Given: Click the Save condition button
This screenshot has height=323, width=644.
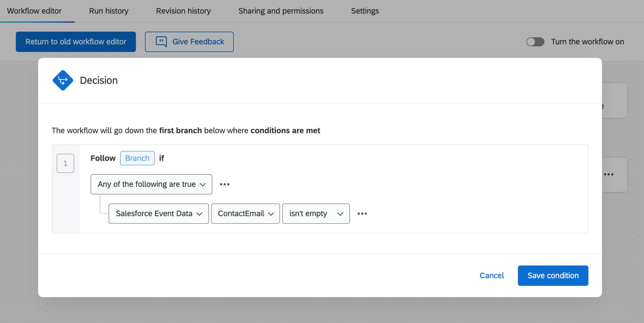Looking at the screenshot, I should tap(553, 276).
